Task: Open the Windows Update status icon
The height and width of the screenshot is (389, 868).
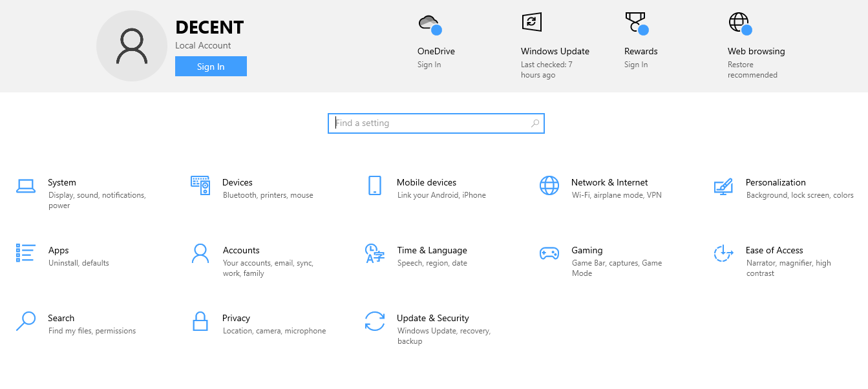Action: [532, 22]
